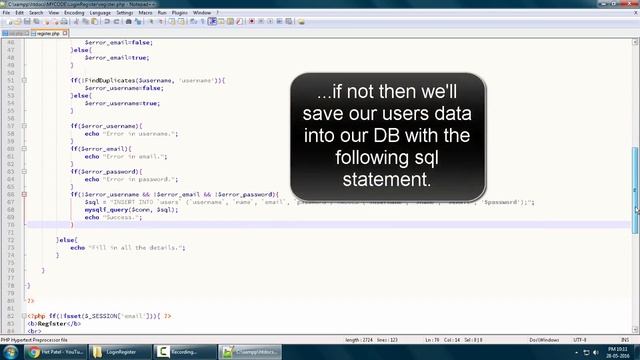
Task: Save the file using the floppy disk icon
Action: click(27, 21)
